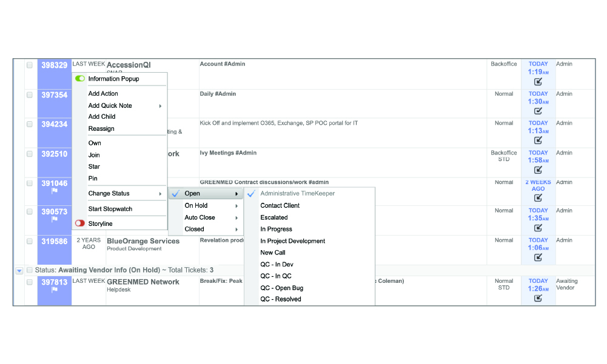The image size is (607, 364).
Task: Select In Progress status option
Action: [x=276, y=229]
